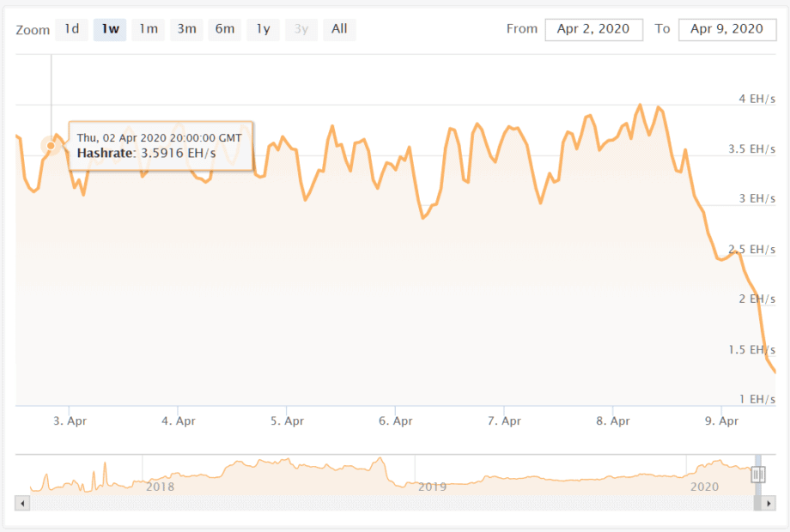Select the 1w zoom range
This screenshot has height=532, width=790.
click(x=110, y=29)
